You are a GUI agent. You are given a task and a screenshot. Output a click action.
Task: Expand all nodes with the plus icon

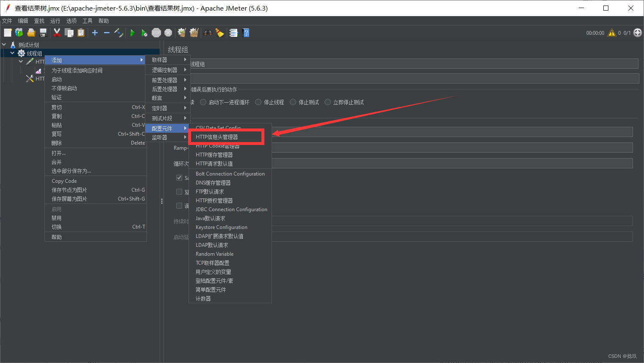tap(95, 33)
